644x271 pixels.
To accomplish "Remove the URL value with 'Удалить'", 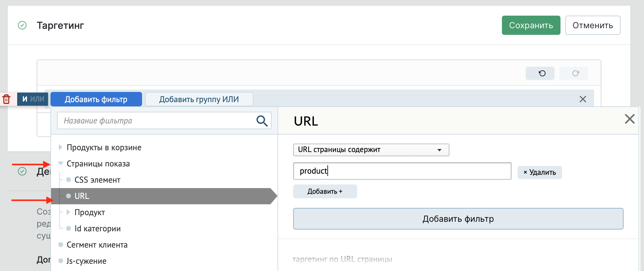I will [x=539, y=172].
